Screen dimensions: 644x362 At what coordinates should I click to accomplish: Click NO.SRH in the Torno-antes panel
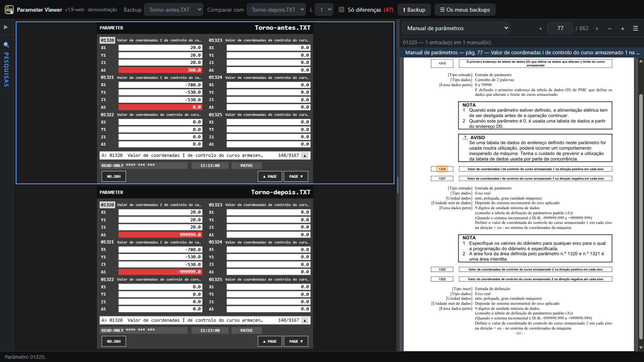(114, 177)
